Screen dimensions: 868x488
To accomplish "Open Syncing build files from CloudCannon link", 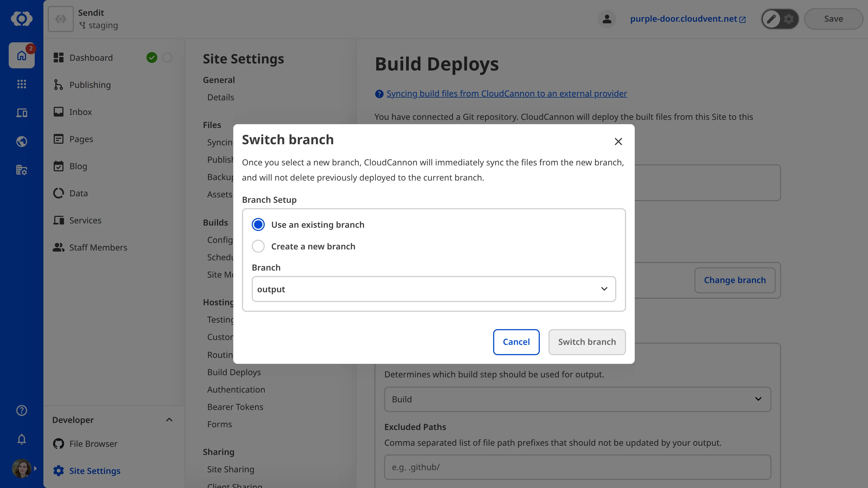I will [506, 94].
